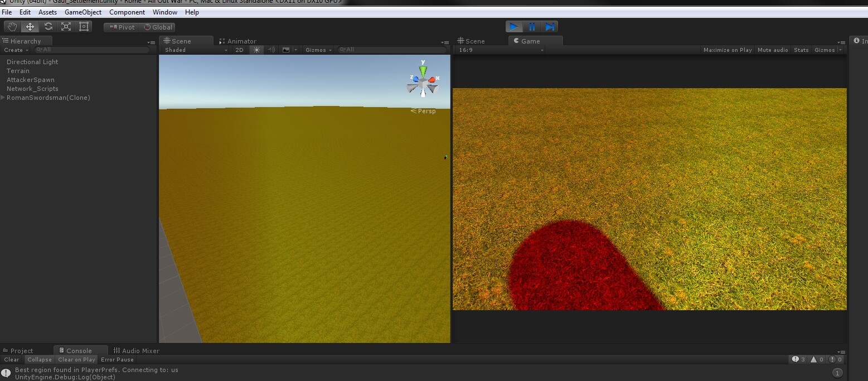
Task: Toggle scene lighting in the Scene view
Action: pyautogui.click(x=256, y=50)
